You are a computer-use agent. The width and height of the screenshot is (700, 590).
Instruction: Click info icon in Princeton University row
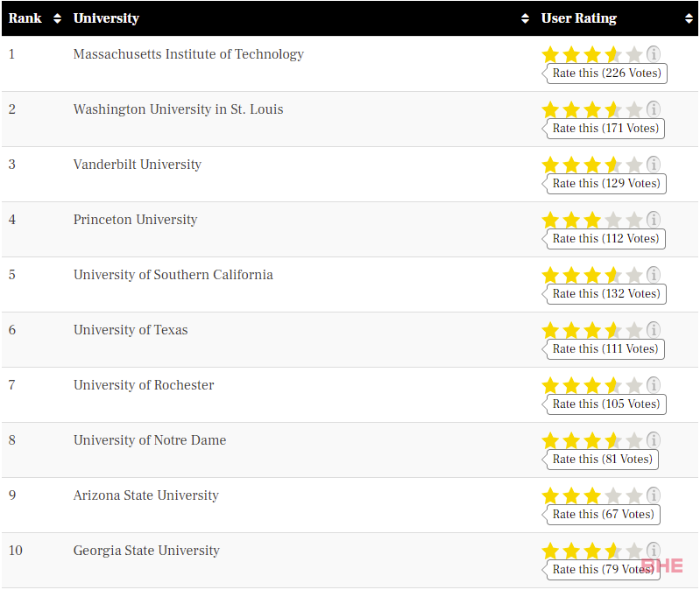(654, 220)
